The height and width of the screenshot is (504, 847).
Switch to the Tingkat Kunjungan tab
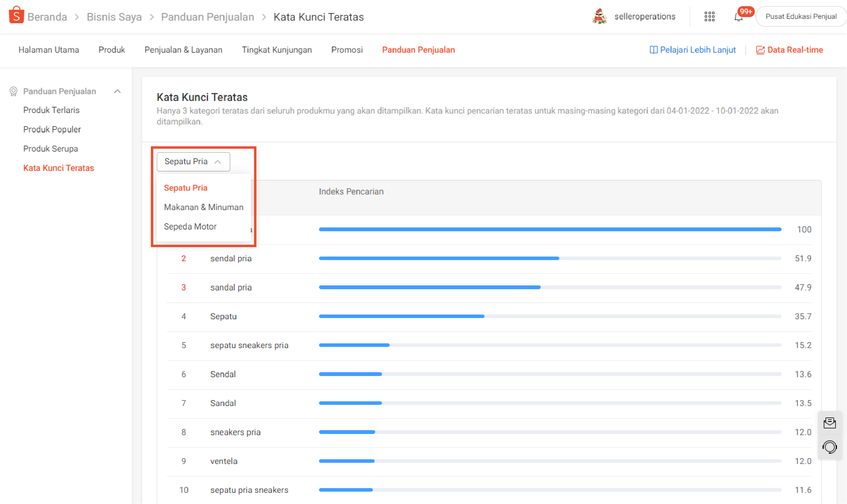click(x=276, y=50)
